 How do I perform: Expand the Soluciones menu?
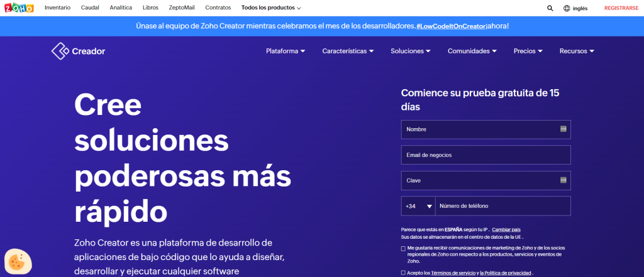click(x=410, y=52)
